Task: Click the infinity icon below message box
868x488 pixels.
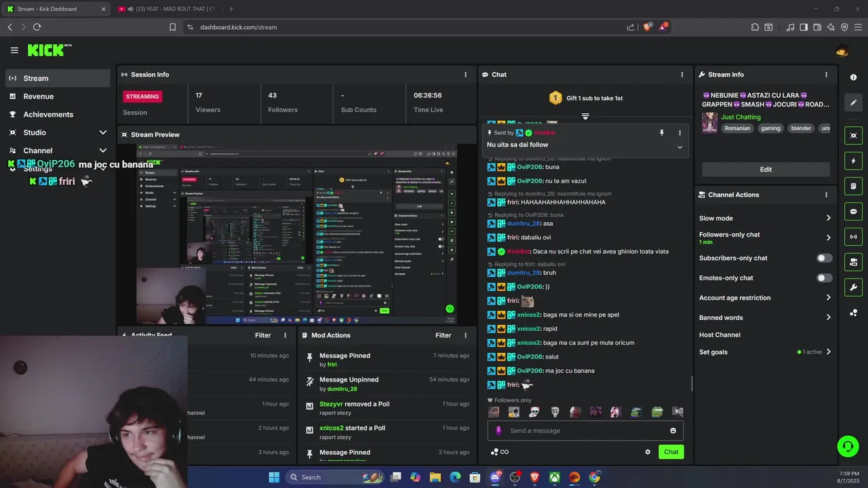Action: (505, 452)
